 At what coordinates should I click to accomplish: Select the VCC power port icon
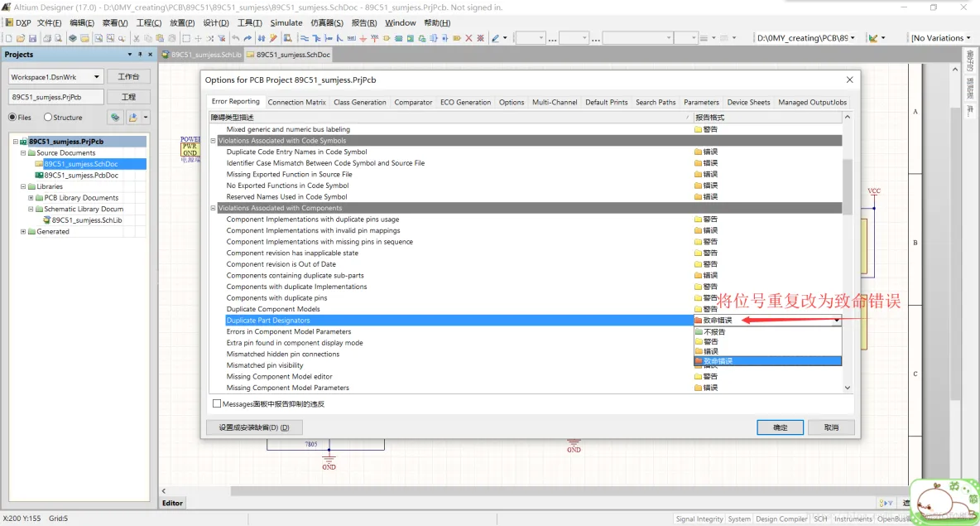375,38
